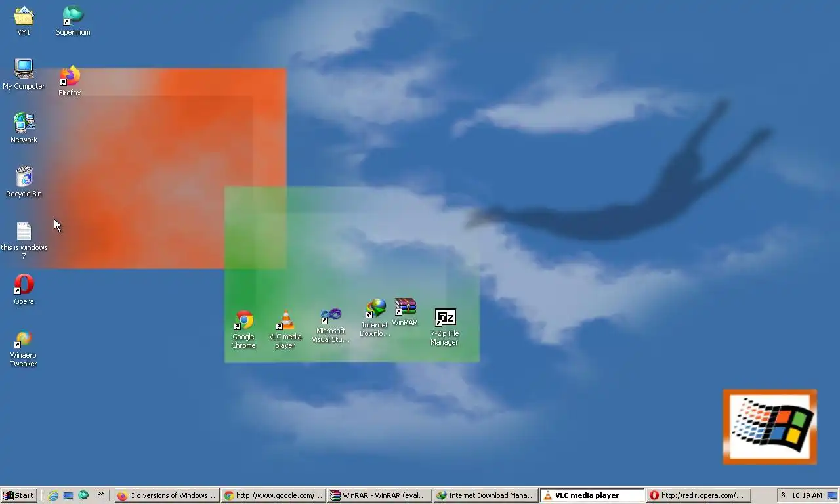Click the 10:19 AM system clock
This screenshot has width=840, height=504.
807,495
